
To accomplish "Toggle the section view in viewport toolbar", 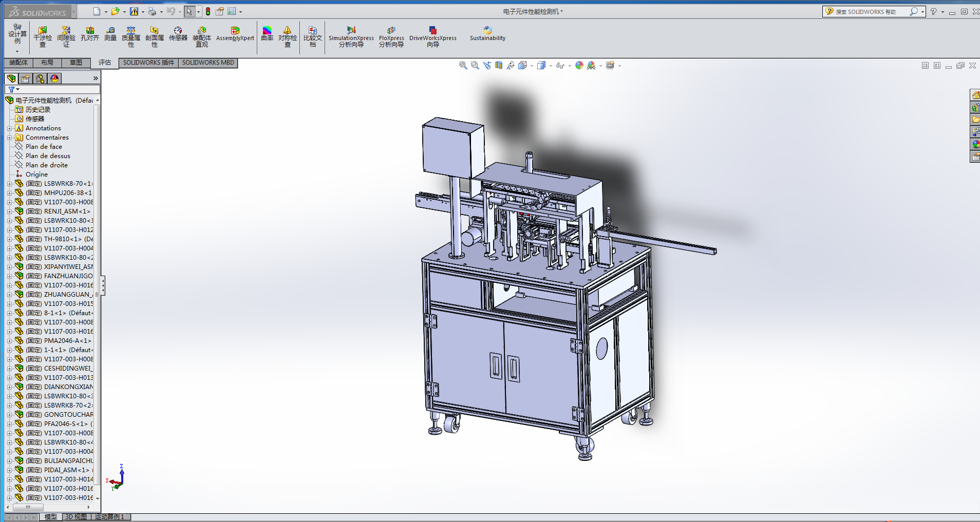I will [498, 66].
